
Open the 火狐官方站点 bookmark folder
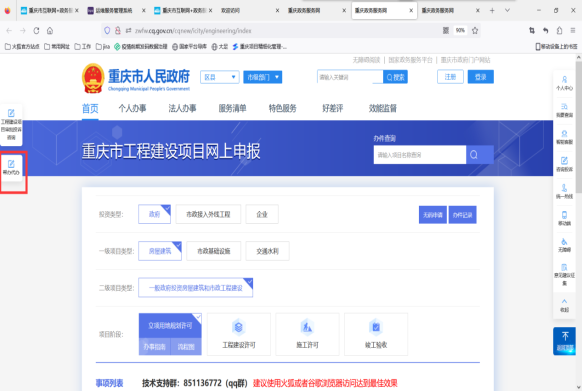tap(22, 47)
